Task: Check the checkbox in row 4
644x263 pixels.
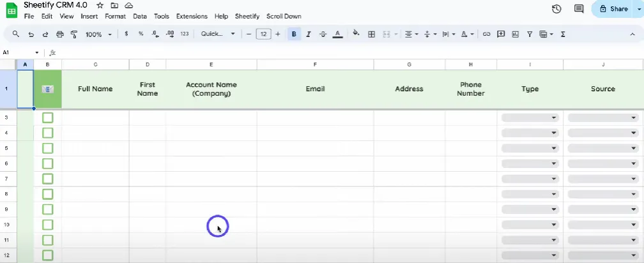Action: coord(48,133)
